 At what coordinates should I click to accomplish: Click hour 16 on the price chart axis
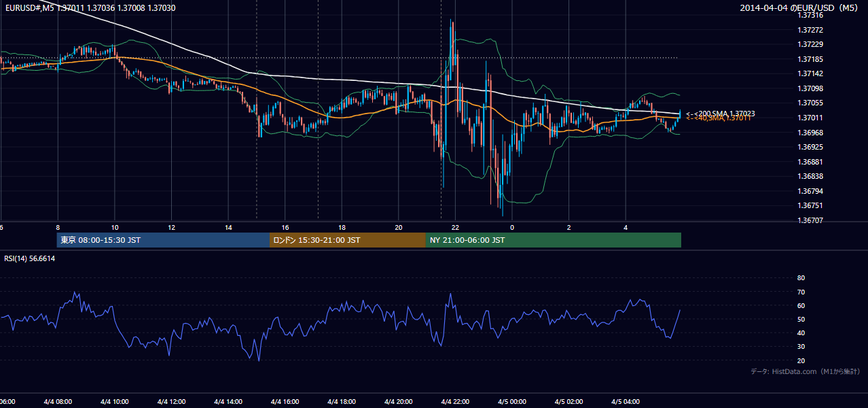(x=285, y=228)
